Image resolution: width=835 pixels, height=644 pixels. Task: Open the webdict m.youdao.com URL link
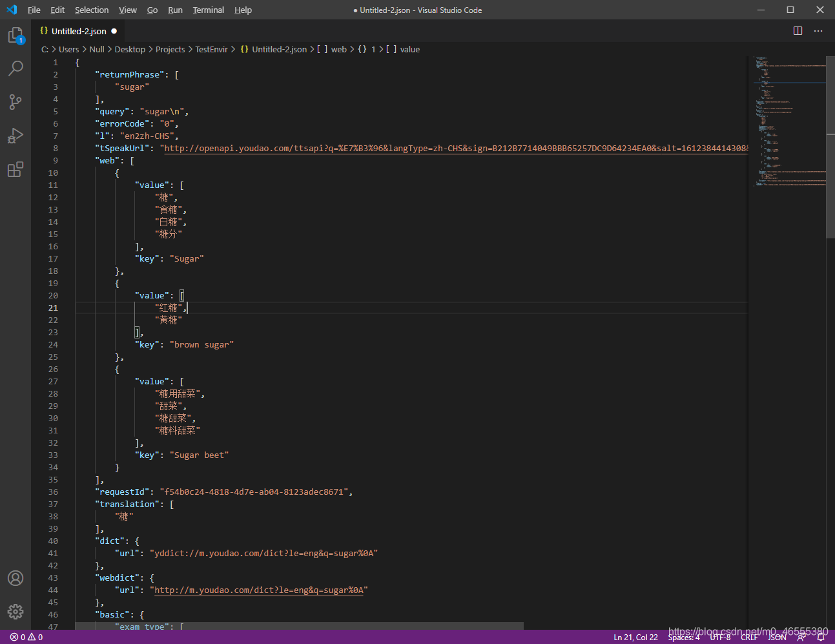click(x=259, y=590)
